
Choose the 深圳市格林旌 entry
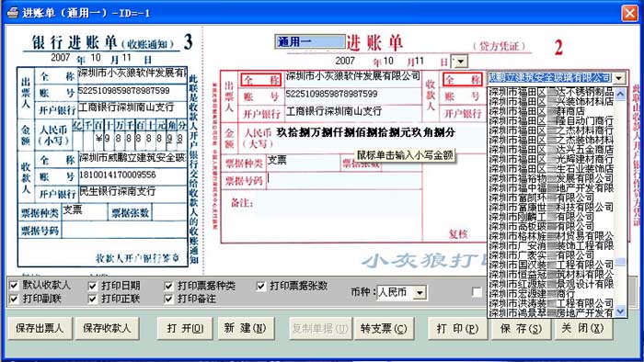click(x=551, y=236)
